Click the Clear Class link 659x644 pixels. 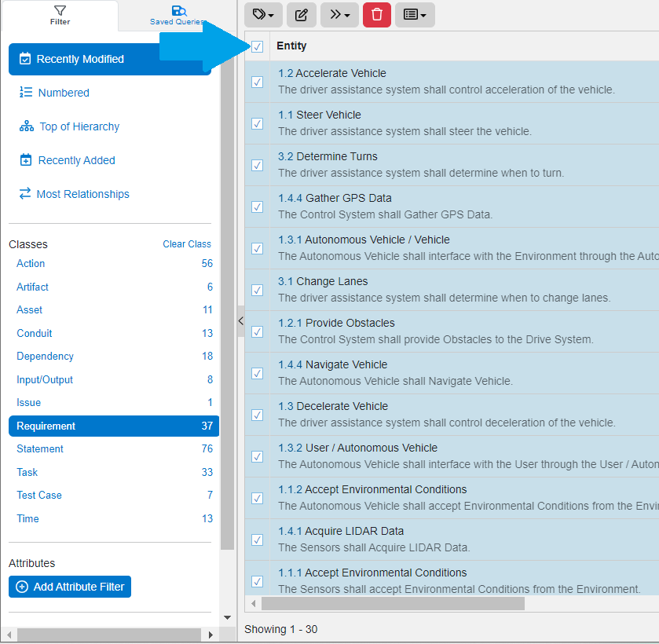[187, 243]
